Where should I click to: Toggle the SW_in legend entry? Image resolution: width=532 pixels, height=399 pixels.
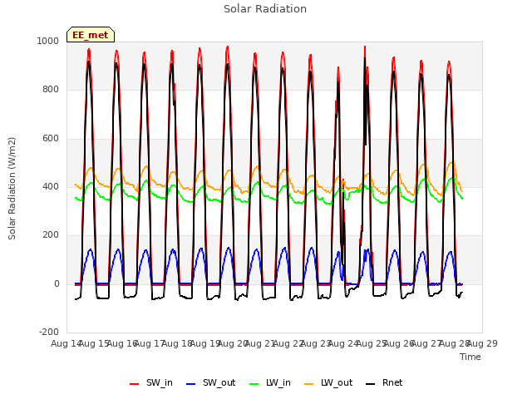coord(151,382)
